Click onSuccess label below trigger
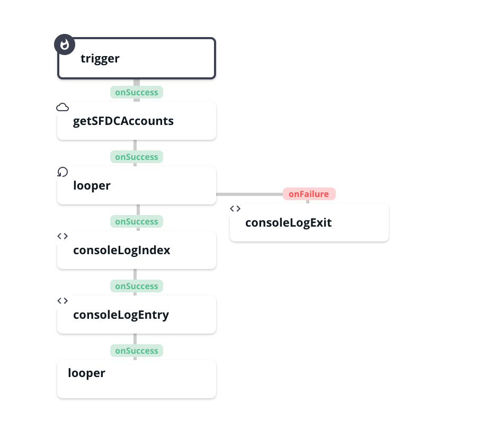 pos(137,92)
